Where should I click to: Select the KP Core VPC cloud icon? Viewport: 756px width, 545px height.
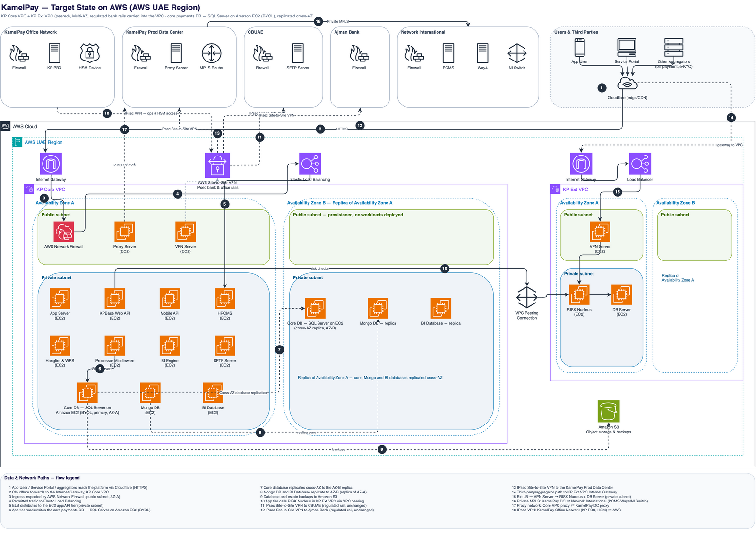coord(29,189)
